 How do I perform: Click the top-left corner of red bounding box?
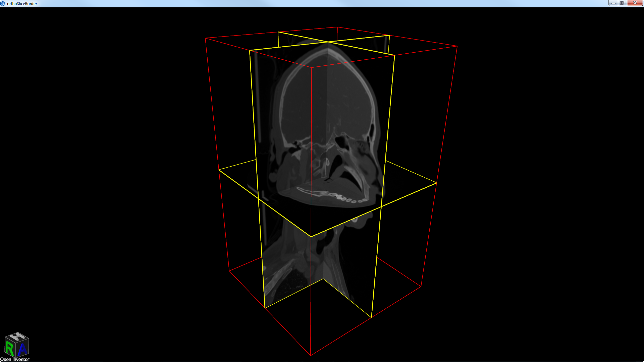point(205,39)
